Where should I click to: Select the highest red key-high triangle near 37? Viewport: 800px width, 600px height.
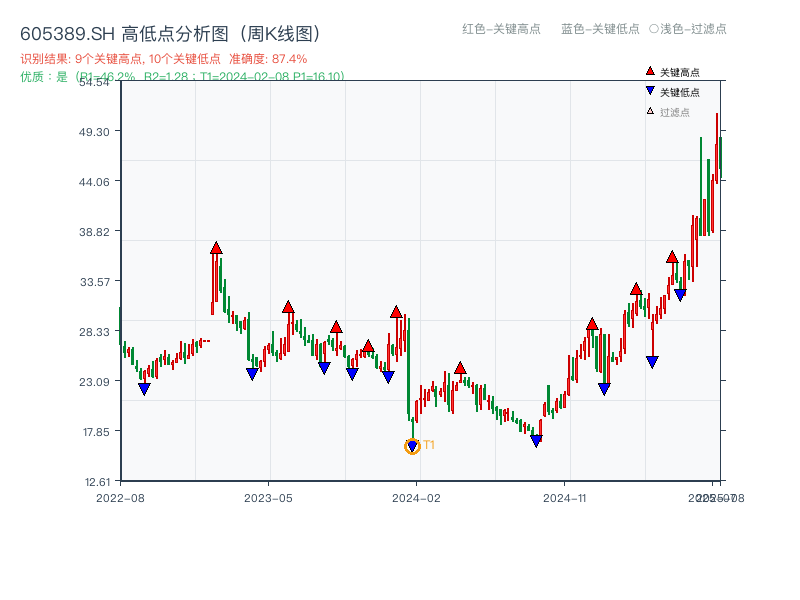(x=216, y=248)
